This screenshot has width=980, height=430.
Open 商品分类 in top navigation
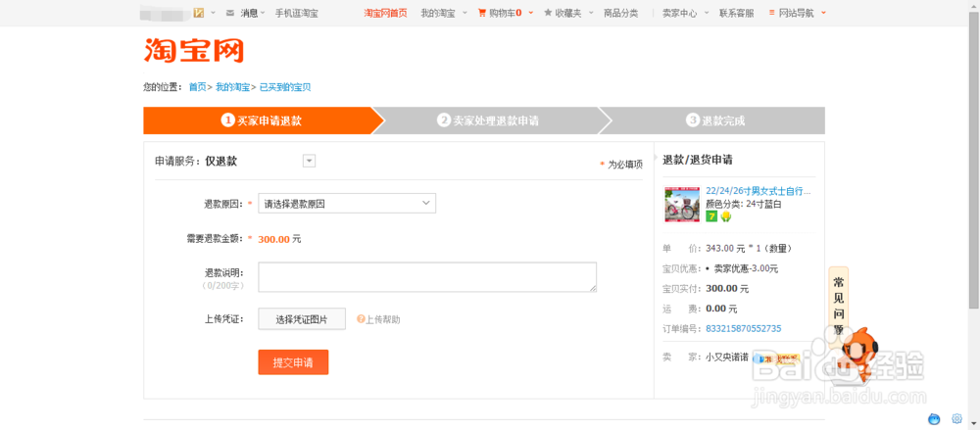620,13
